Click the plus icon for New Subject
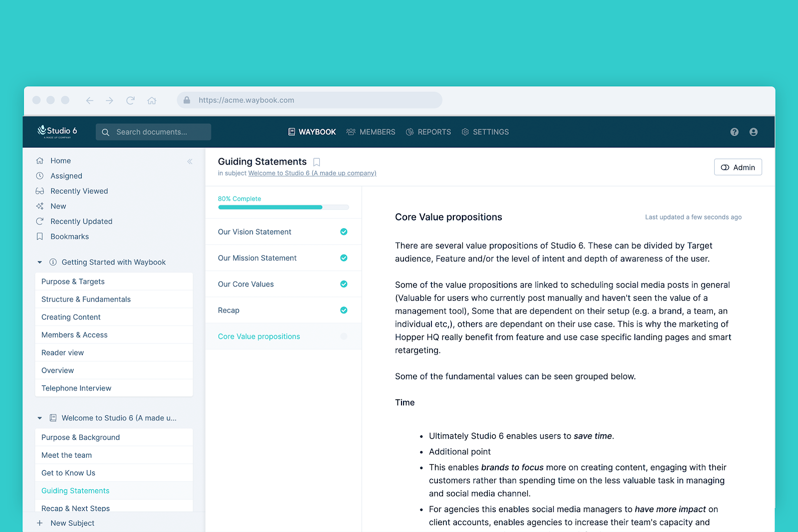Screen dimensions: 798x532 (x=40, y=523)
